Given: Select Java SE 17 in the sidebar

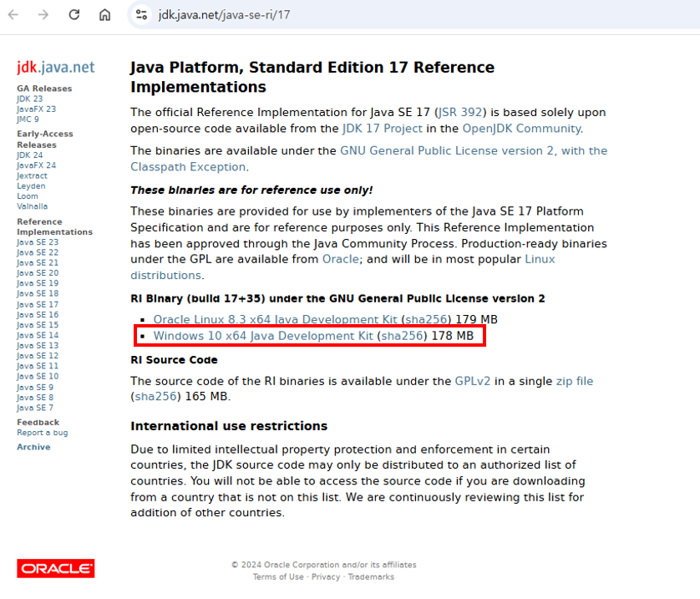Looking at the screenshot, I should pos(38,304).
